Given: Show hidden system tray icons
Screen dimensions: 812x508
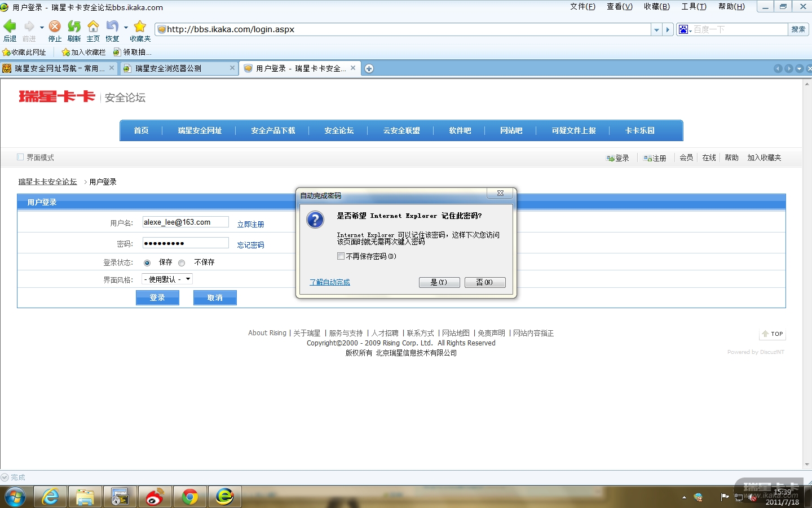Looking at the screenshot, I should click(x=684, y=498).
